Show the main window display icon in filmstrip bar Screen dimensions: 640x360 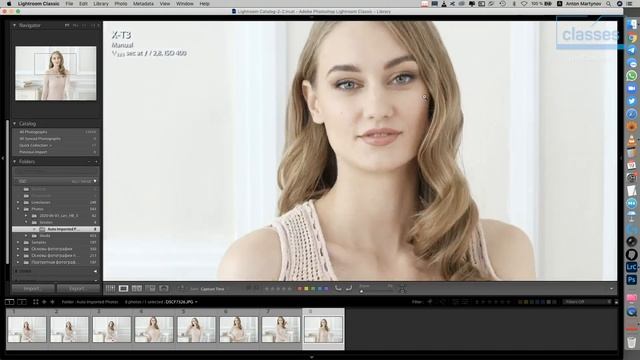point(9,302)
